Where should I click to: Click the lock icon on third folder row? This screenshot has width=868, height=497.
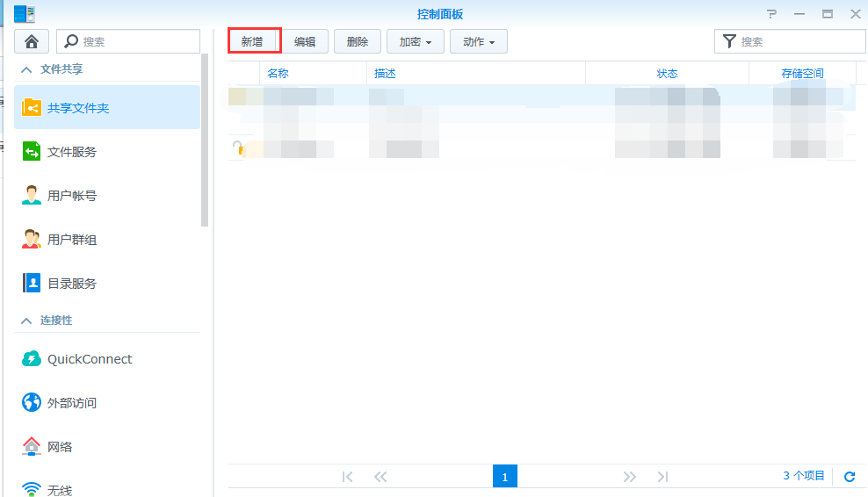coord(238,148)
